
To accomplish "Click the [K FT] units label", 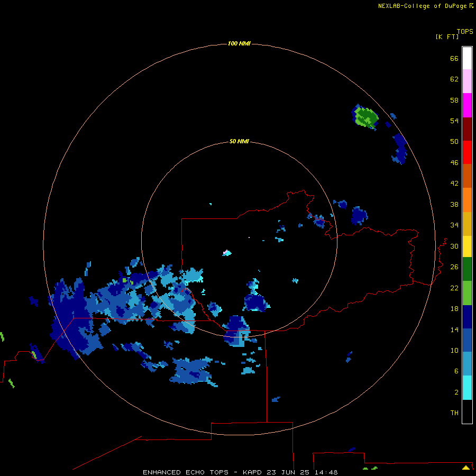I will coord(447,37).
